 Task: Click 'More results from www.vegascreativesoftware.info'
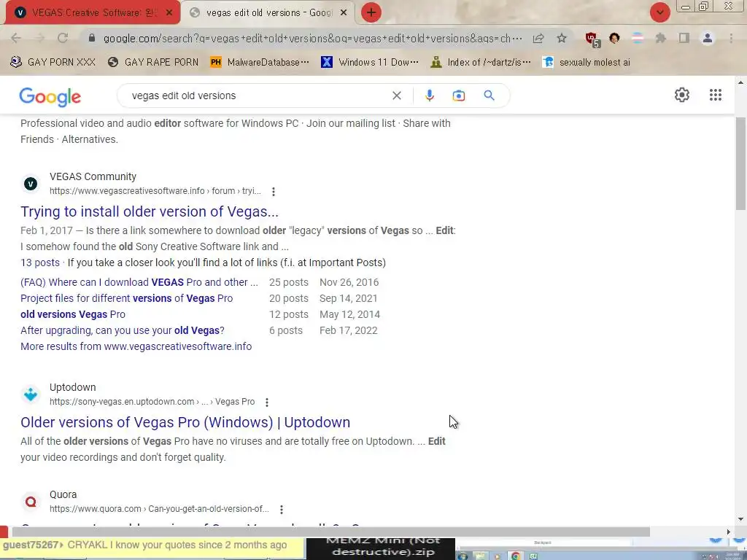click(x=136, y=346)
